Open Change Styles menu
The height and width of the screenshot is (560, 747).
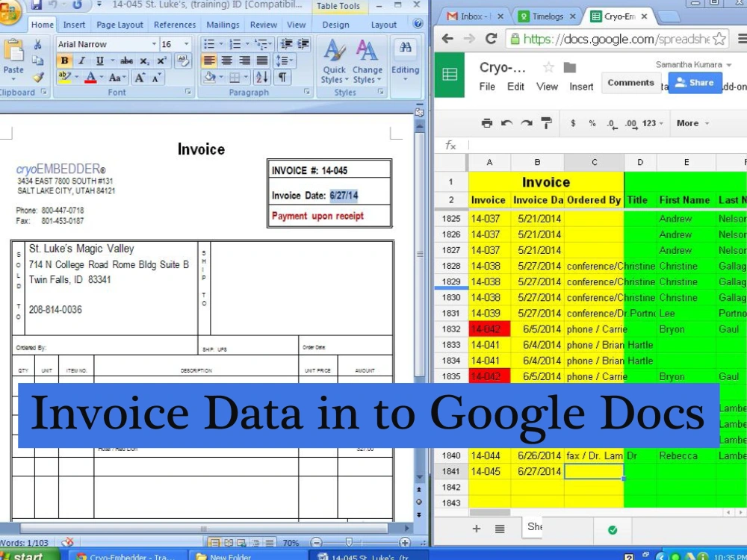[x=367, y=62]
